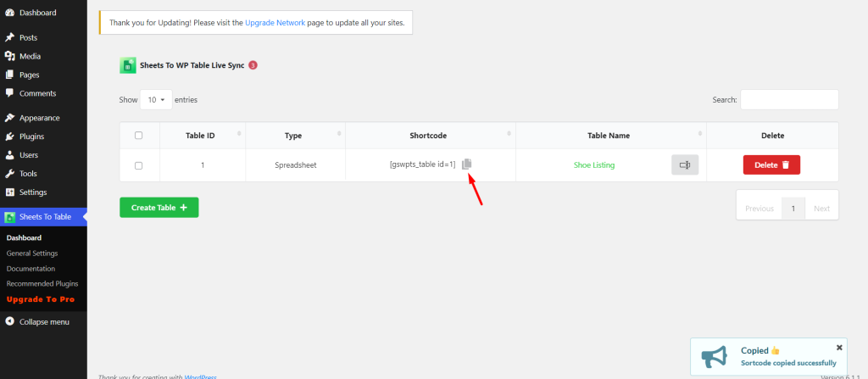Select page 1 in pagination

click(x=793, y=209)
